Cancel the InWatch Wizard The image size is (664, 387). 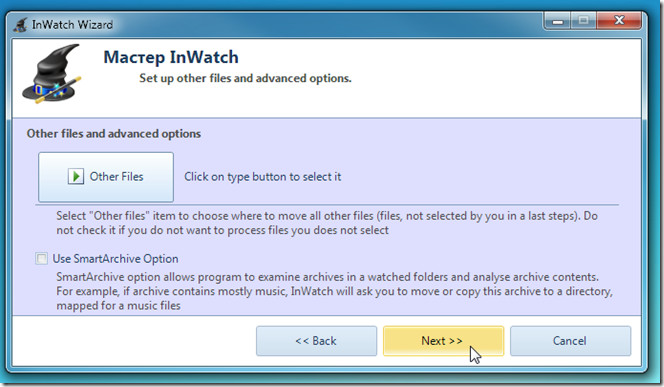pos(570,341)
